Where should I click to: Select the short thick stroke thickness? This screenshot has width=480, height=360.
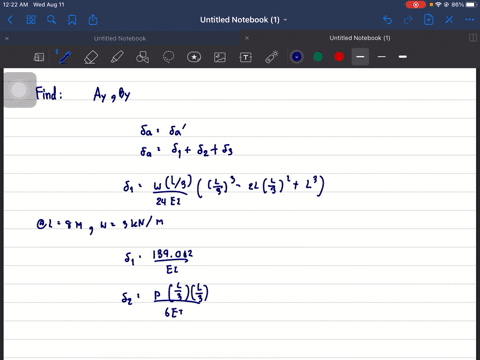coord(403,57)
